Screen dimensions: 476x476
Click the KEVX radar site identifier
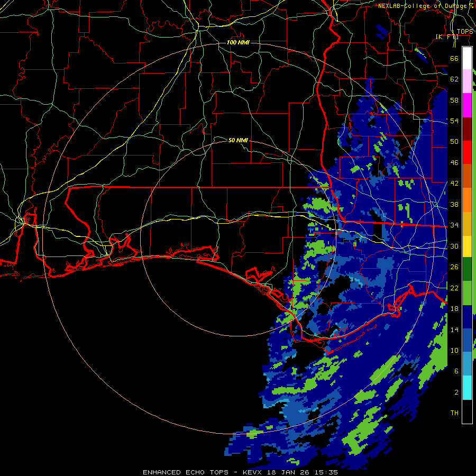click(252, 472)
